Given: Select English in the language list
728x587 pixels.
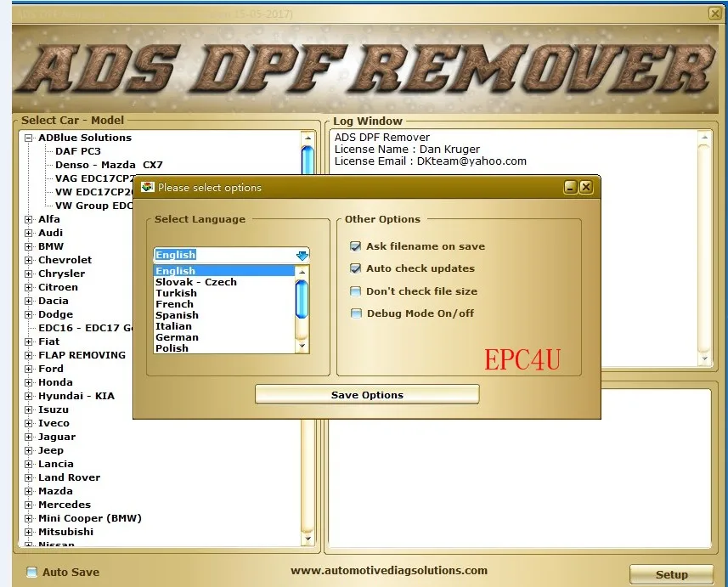Looking at the screenshot, I should (223, 271).
